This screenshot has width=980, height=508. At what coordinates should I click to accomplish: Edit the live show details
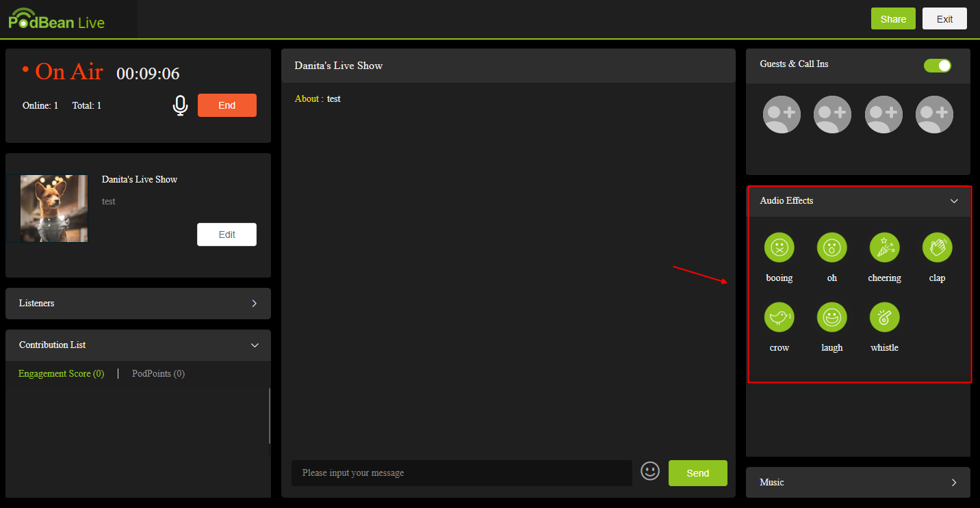tap(227, 235)
